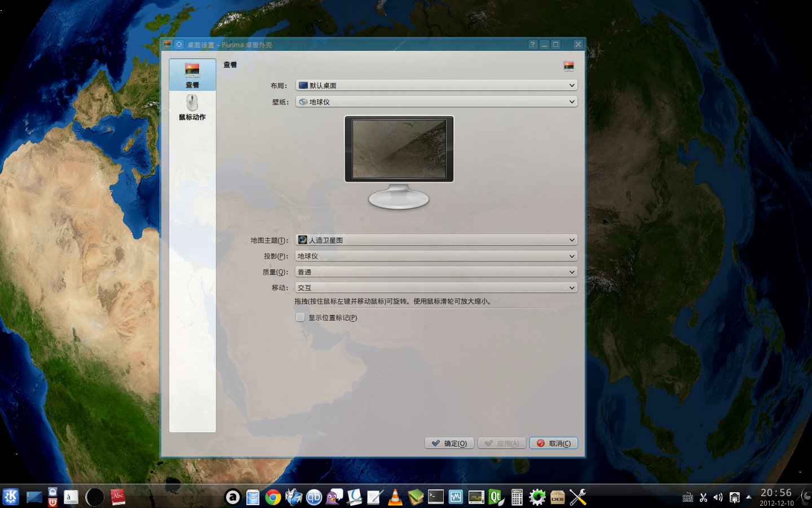Launch Qt Designer green Qt icon

(x=496, y=497)
